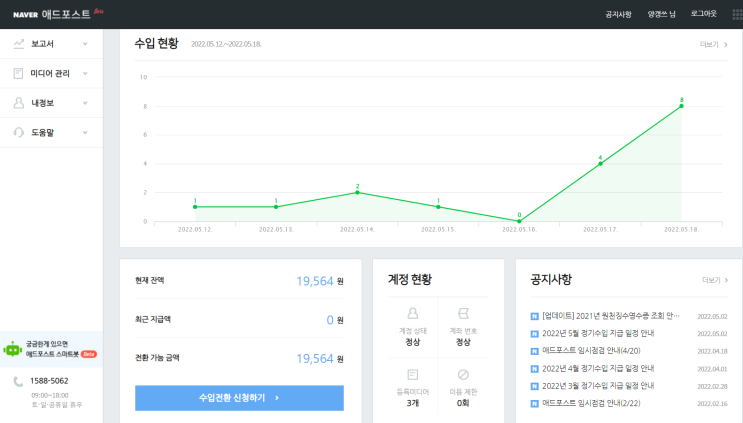Click the 수입전환 신청하기 button
The image size is (743, 423).
tap(239, 398)
